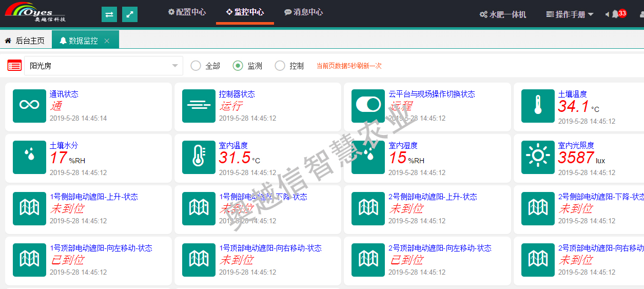Click the 水肥一体机 link

pos(503,14)
